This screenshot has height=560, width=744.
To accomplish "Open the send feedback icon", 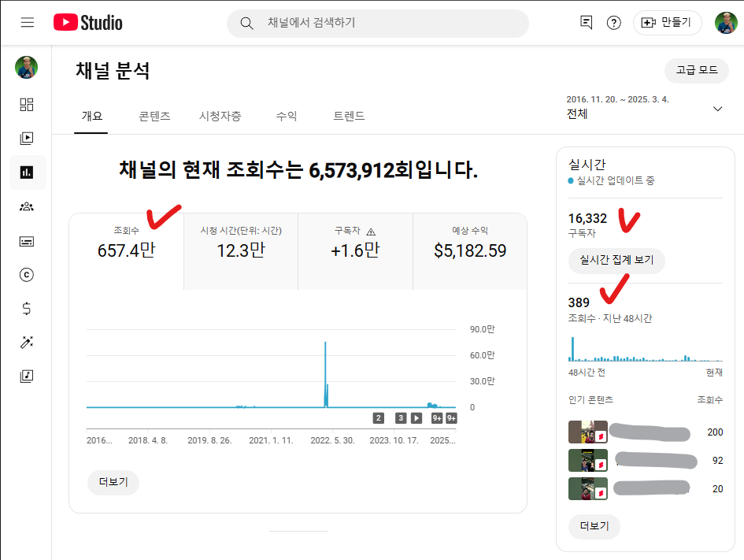I will pyautogui.click(x=586, y=22).
